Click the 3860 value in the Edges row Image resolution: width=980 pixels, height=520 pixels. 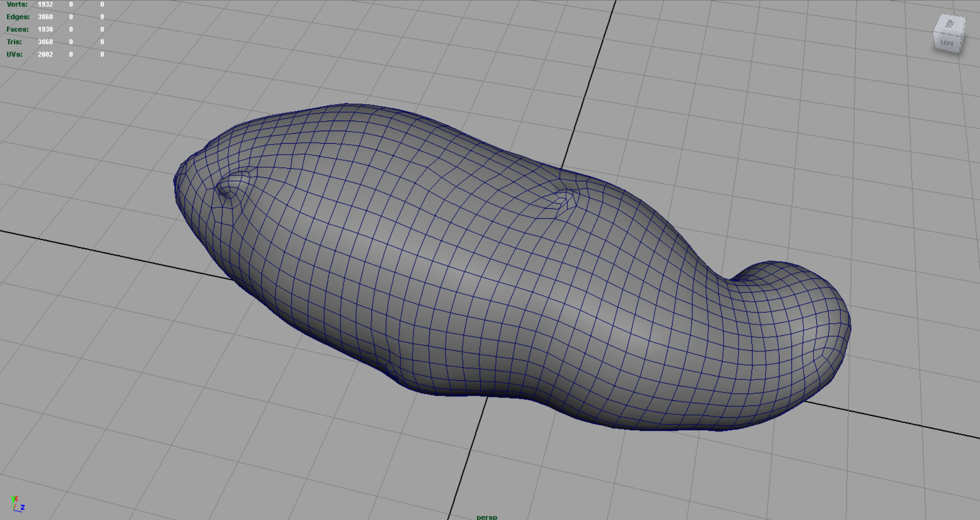[x=45, y=17]
